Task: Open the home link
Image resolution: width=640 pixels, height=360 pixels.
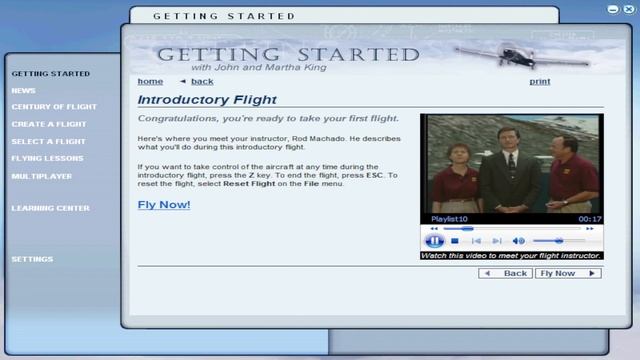Action: click(x=150, y=81)
